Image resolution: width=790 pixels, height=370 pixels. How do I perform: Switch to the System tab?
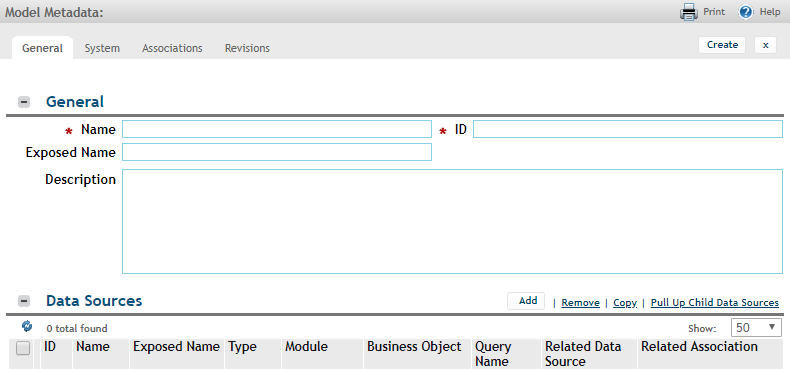click(102, 48)
